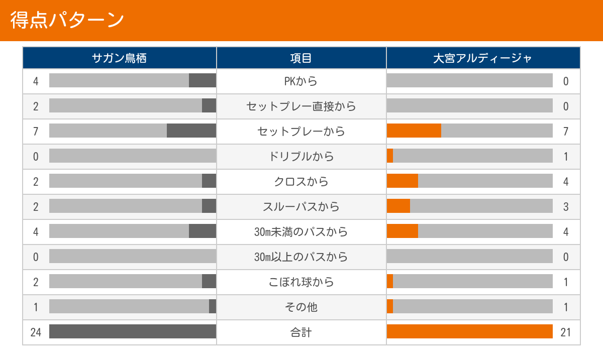
Task: Click the orange 大宮アルディージャ 合計 bar
Action: click(469, 331)
